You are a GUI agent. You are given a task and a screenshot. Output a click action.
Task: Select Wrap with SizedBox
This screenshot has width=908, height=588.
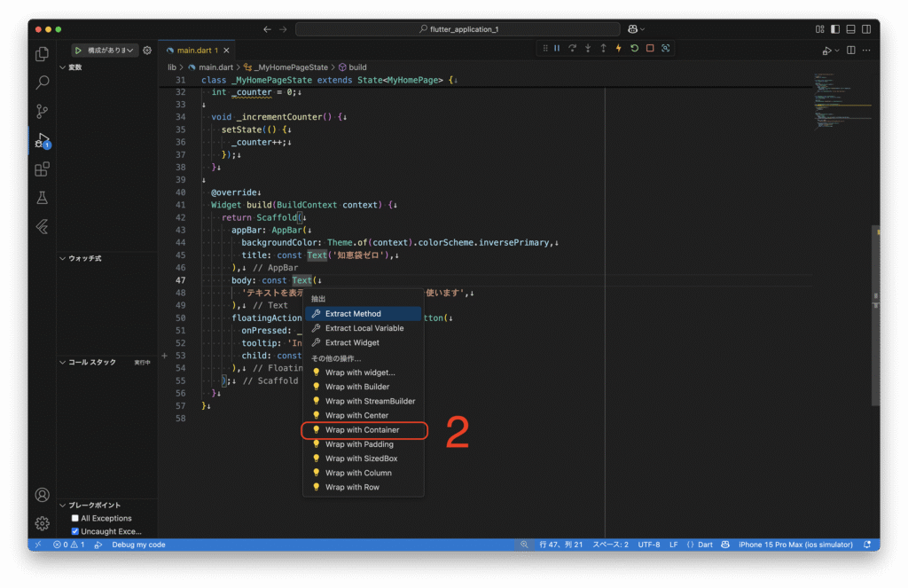point(363,459)
